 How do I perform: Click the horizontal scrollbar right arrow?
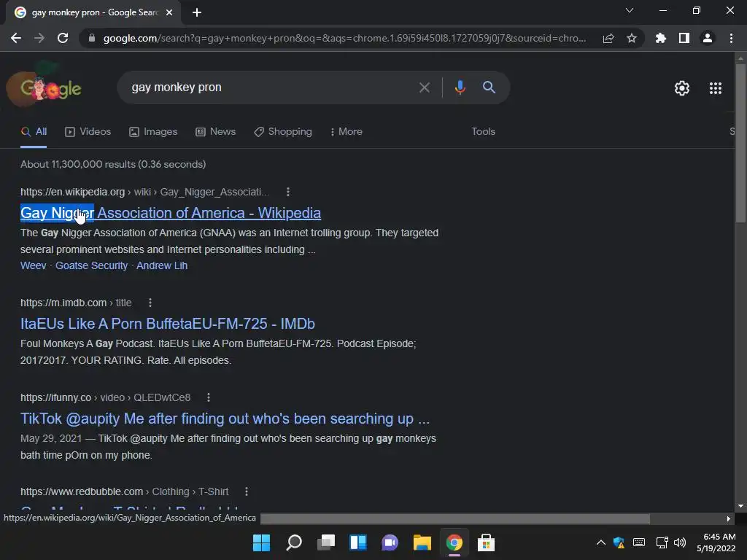point(729,518)
